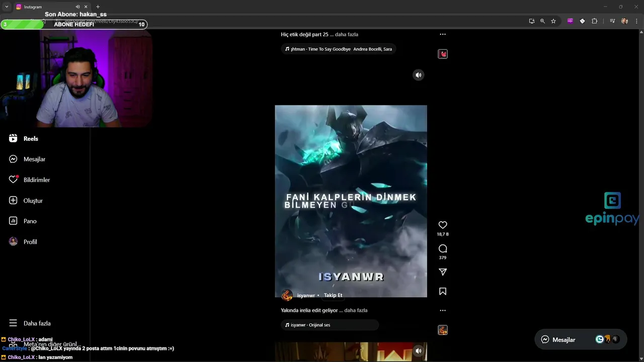The height and width of the screenshot is (362, 644).
Task: Click the install app icon in address bar
Action: pyautogui.click(x=532, y=21)
